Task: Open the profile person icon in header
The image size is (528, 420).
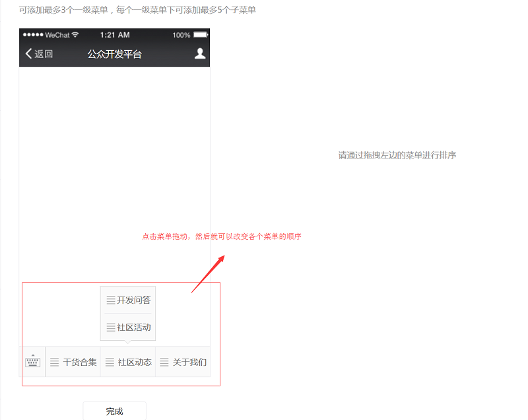Action: [200, 53]
